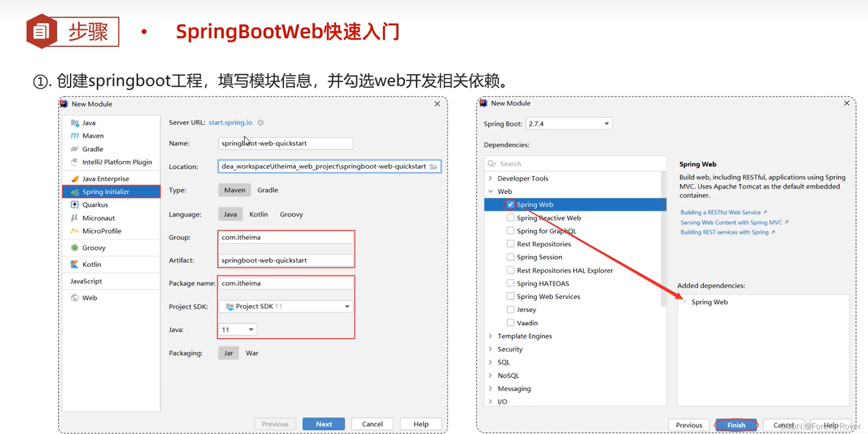Select IntelliJ Platform Plugin icon
The height and width of the screenshot is (434, 868).
(75, 162)
